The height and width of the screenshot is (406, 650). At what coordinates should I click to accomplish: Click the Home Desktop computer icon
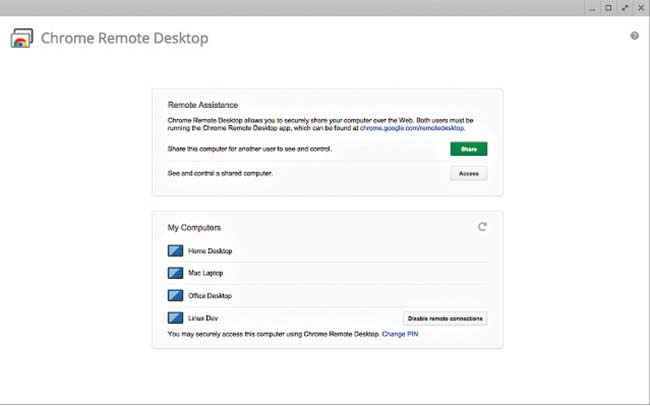coord(175,251)
